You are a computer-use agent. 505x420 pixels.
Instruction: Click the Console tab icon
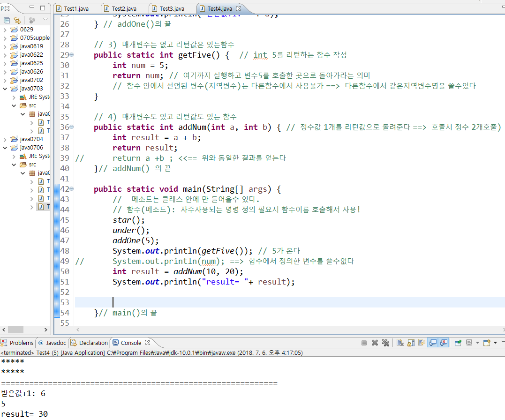(116, 343)
